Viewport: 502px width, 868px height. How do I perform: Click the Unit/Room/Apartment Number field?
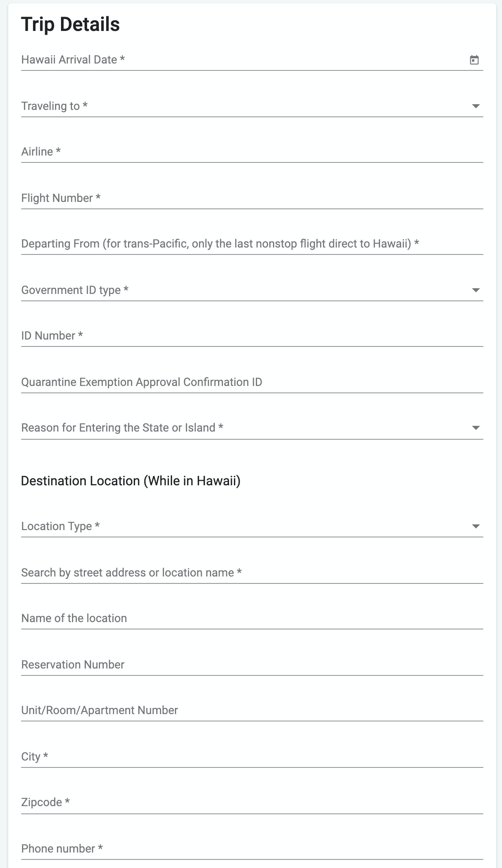[x=252, y=710]
